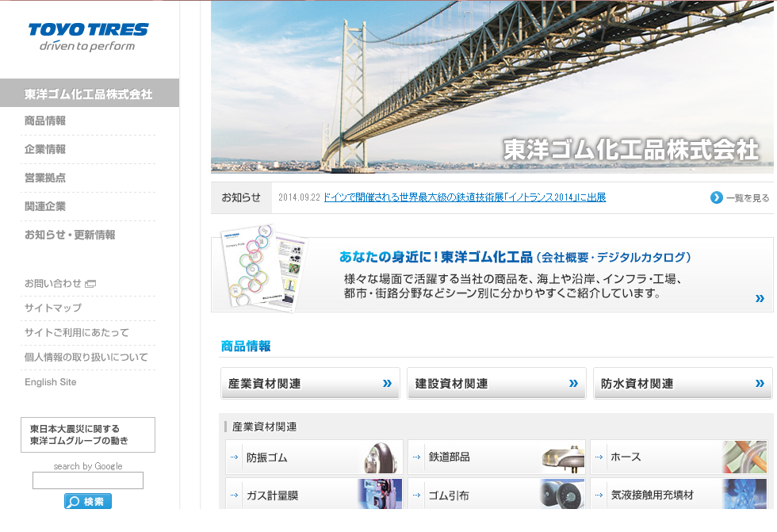Click the お知らせ label in the news bar
The height and width of the screenshot is (532, 777).
point(241,197)
